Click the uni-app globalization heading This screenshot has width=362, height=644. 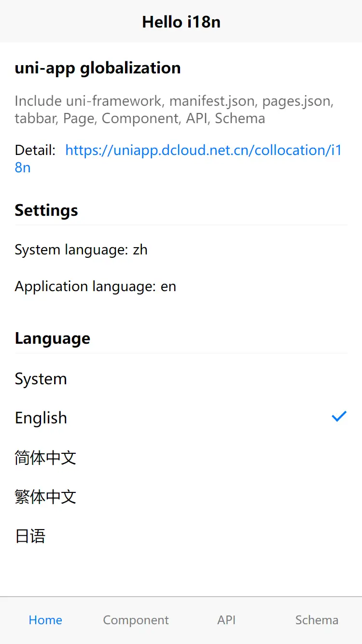[x=98, y=68]
